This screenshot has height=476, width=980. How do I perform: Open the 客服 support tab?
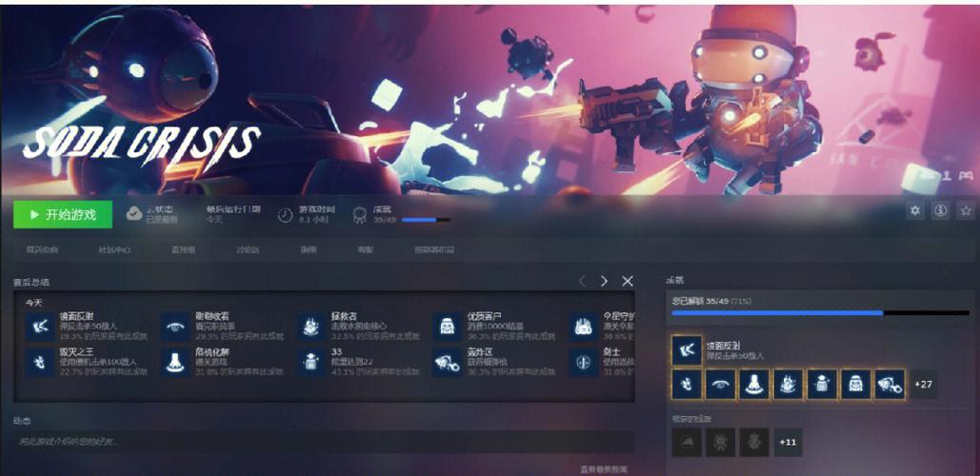(365, 249)
